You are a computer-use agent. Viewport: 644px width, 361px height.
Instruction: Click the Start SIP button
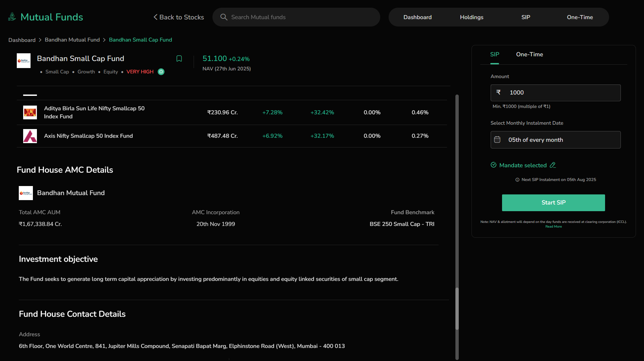553,203
